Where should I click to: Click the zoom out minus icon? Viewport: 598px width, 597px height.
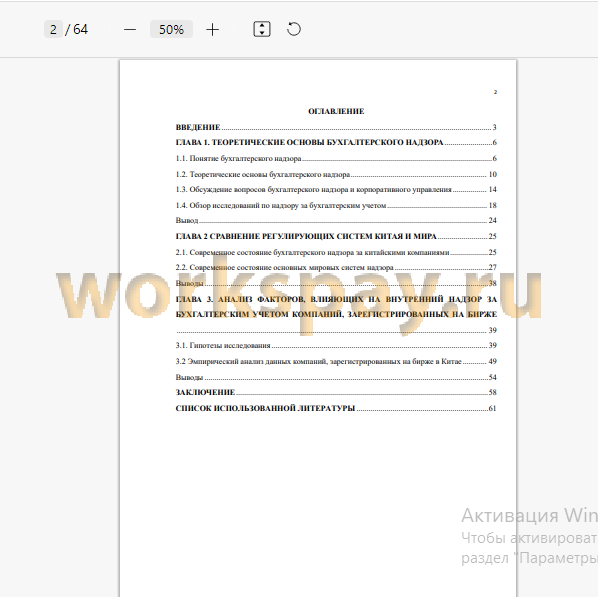tap(130, 30)
